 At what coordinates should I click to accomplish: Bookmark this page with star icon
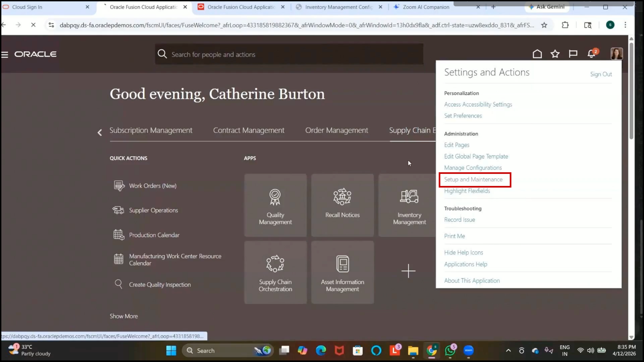pos(544,25)
